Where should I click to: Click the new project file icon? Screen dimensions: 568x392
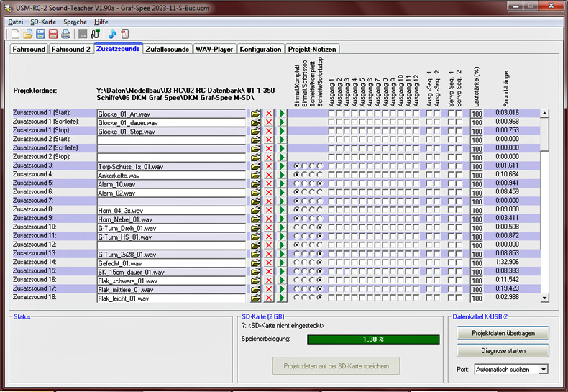[14, 34]
